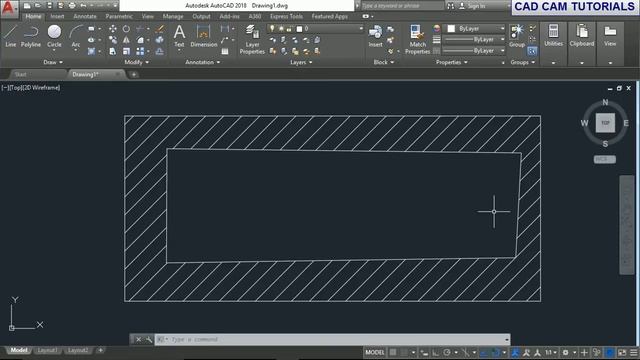Viewport: 640px width, 360px height.
Task: Add a new drawing tab
Action: tap(133, 74)
